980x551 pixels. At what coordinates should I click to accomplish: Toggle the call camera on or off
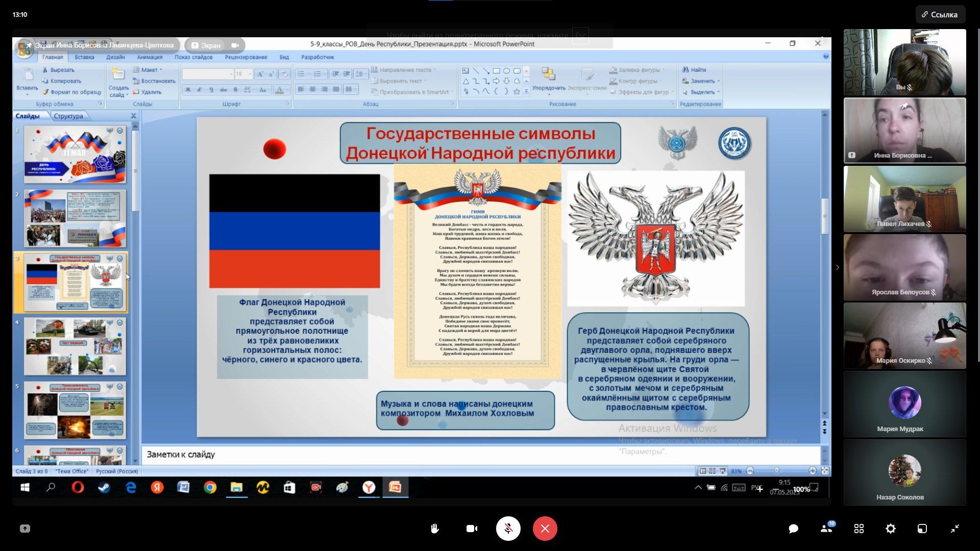[472, 529]
